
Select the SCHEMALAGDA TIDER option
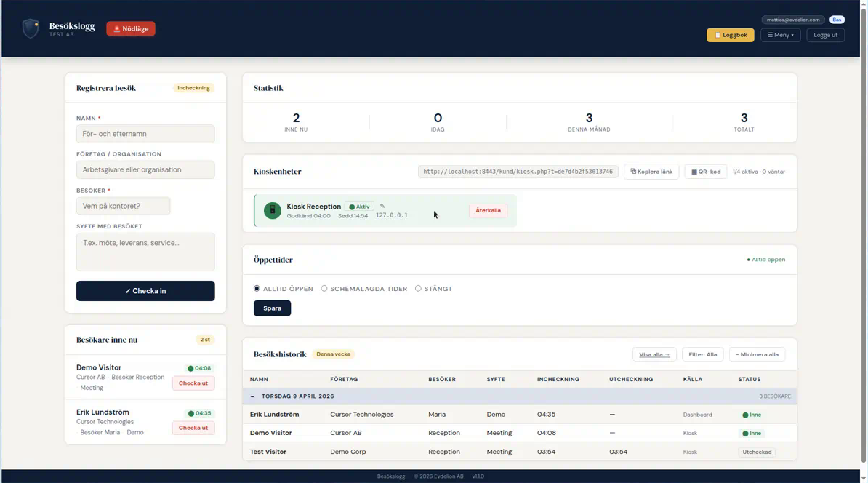point(324,288)
